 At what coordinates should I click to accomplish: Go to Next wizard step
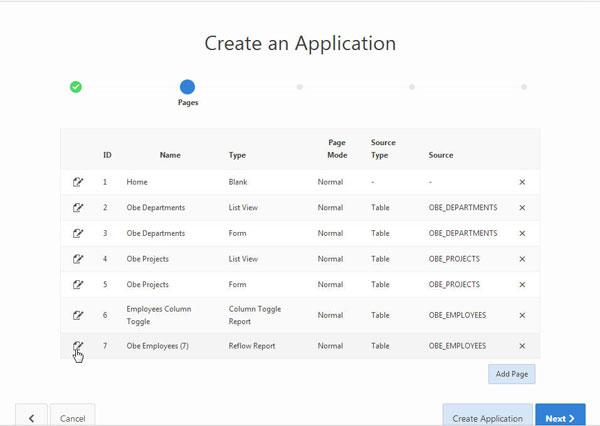tap(560, 417)
